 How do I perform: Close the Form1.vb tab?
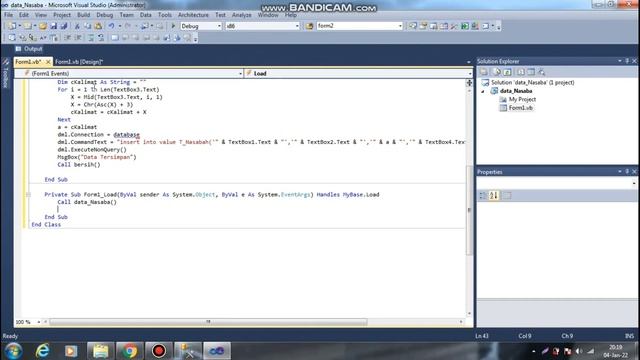pyautogui.click(x=48, y=62)
